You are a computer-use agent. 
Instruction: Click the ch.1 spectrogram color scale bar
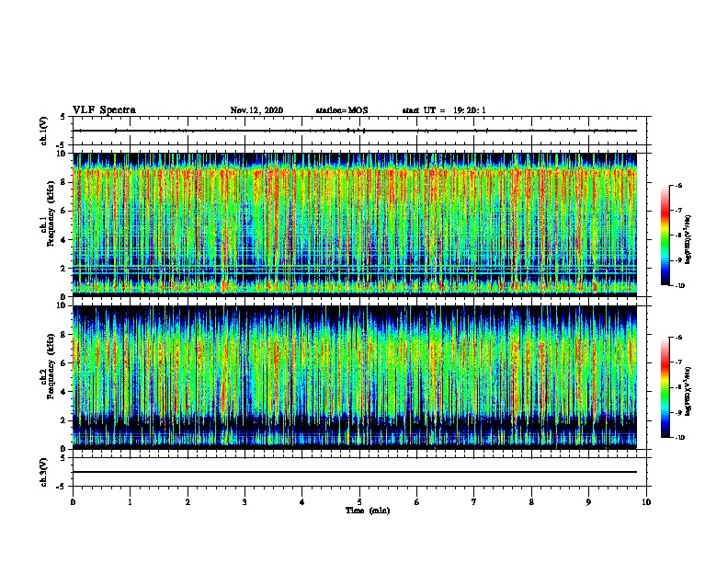pyautogui.click(x=665, y=236)
